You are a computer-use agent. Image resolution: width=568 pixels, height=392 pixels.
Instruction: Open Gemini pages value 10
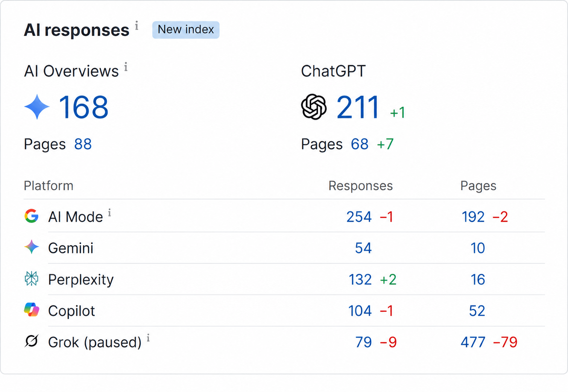tap(478, 248)
